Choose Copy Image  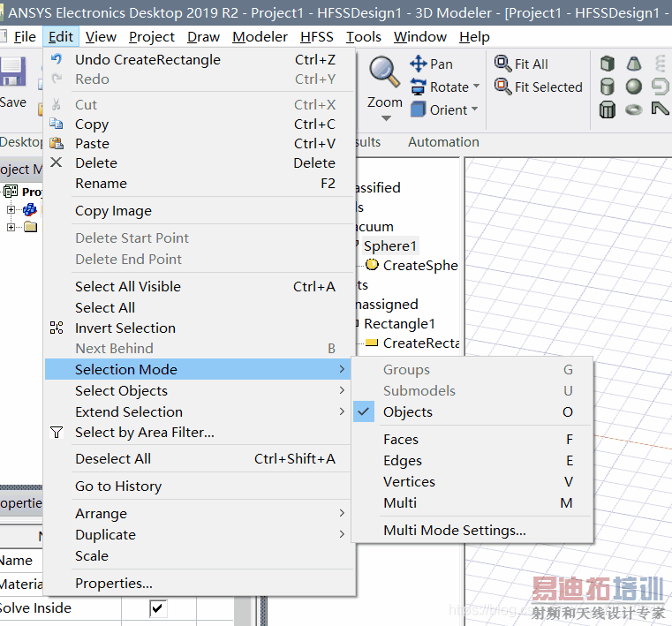pos(200,210)
